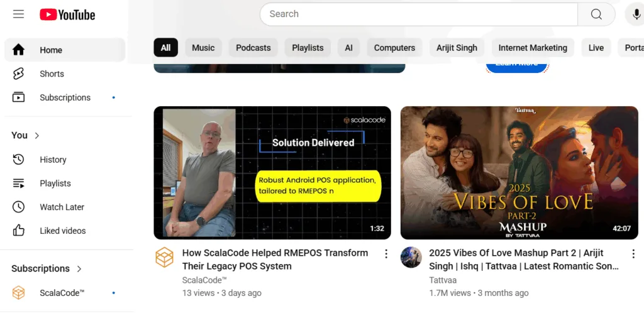644x313 pixels.
Task: Select the Arijit Singh filter chip
Action: pyautogui.click(x=457, y=48)
